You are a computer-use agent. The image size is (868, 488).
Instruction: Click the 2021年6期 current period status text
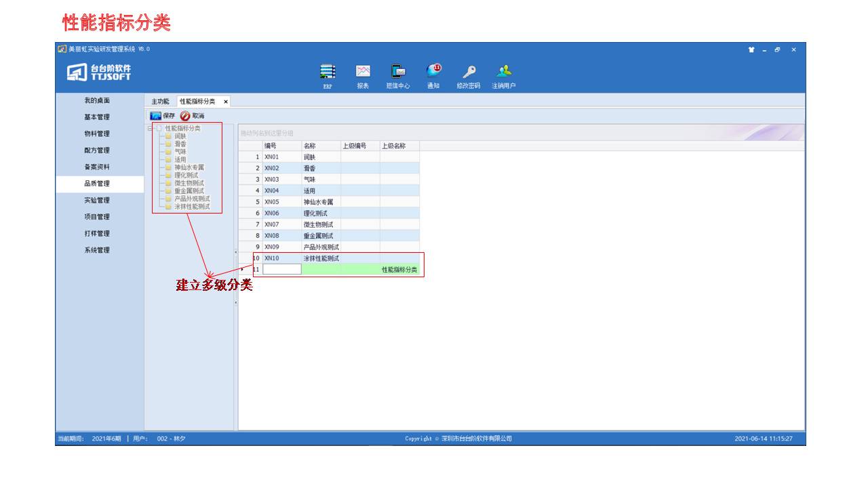[x=106, y=439]
